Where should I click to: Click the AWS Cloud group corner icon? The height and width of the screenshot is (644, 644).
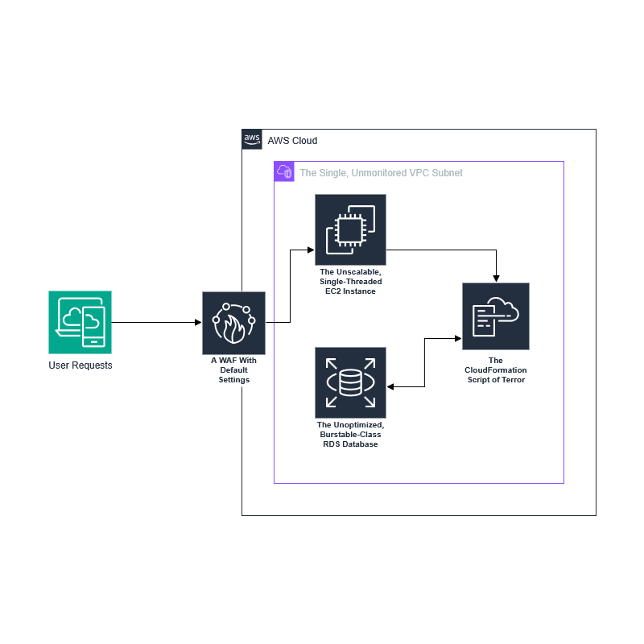click(252, 140)
